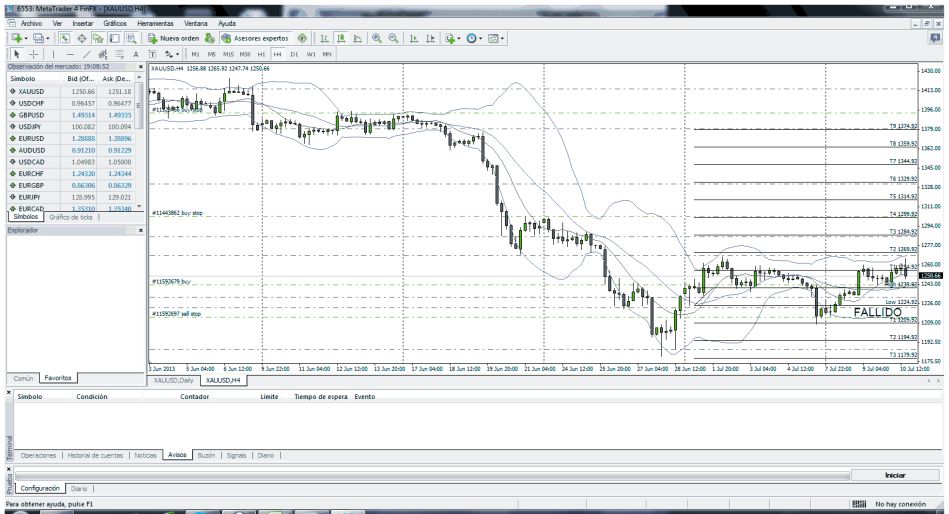Select the text label tool
Viewport: 949px width, 514px height.
[x=136, y=53]
